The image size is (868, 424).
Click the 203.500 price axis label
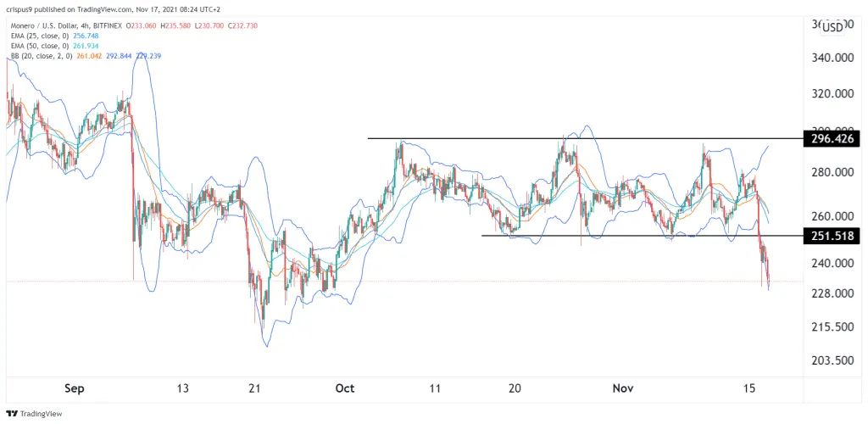832,360
